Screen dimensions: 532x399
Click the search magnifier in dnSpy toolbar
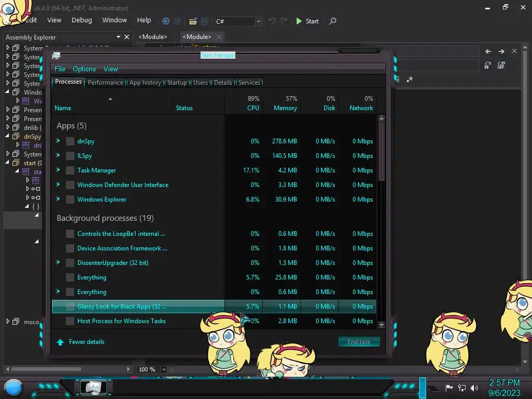[333, 21]
